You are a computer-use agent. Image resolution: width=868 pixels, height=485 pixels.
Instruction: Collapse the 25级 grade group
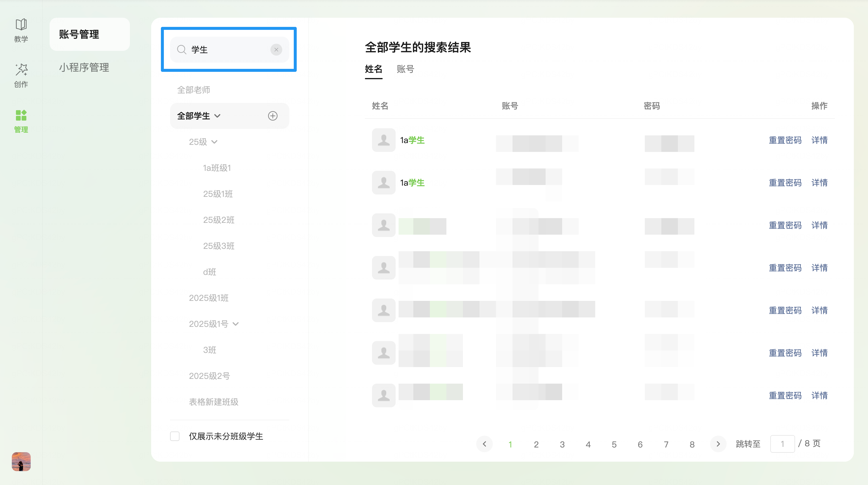coord(214,142)
